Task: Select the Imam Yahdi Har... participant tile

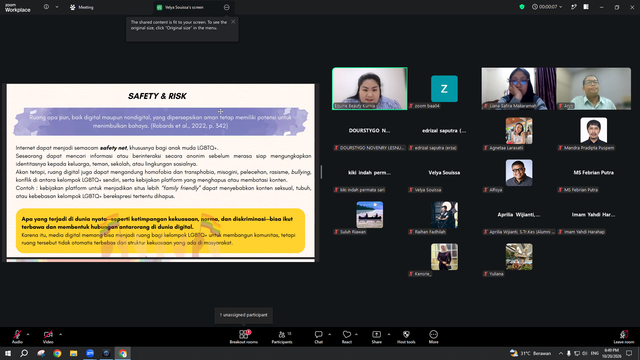Action: [x=593, y=215]
